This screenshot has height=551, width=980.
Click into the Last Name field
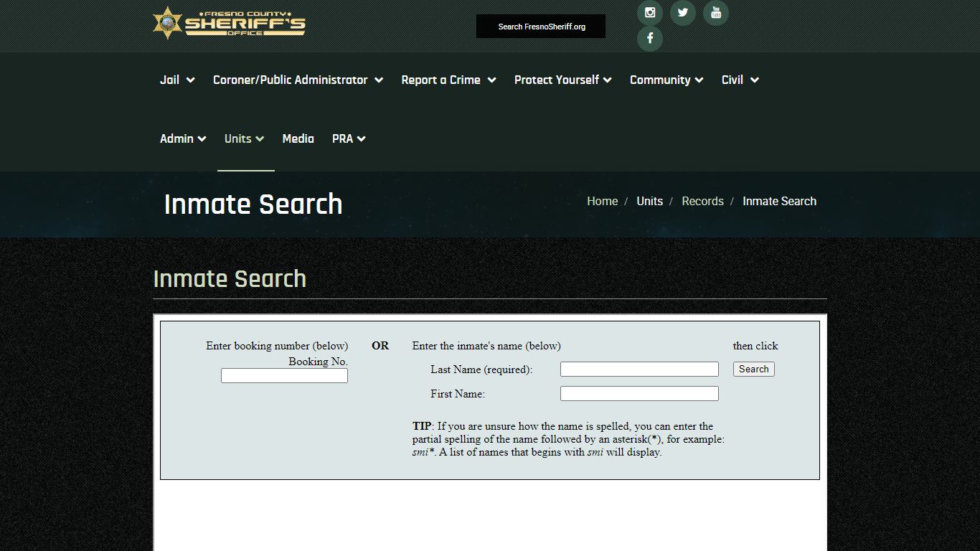click(x=639, y=369)
